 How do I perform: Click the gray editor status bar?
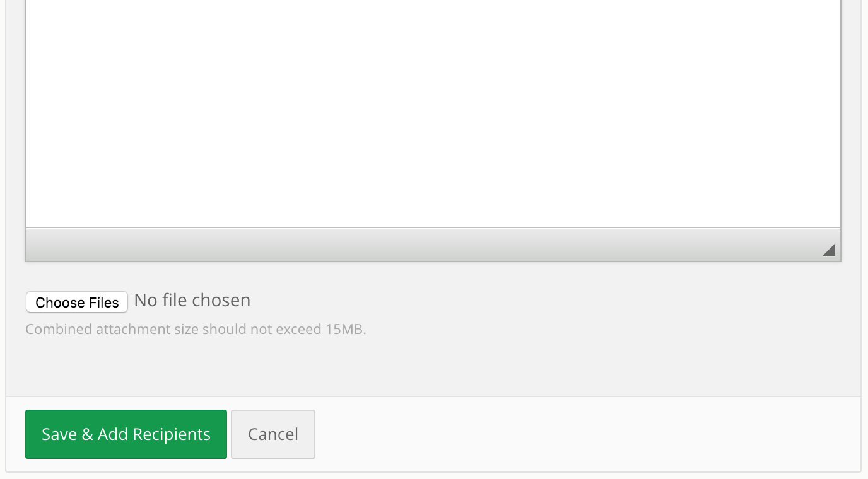point(433,244)
